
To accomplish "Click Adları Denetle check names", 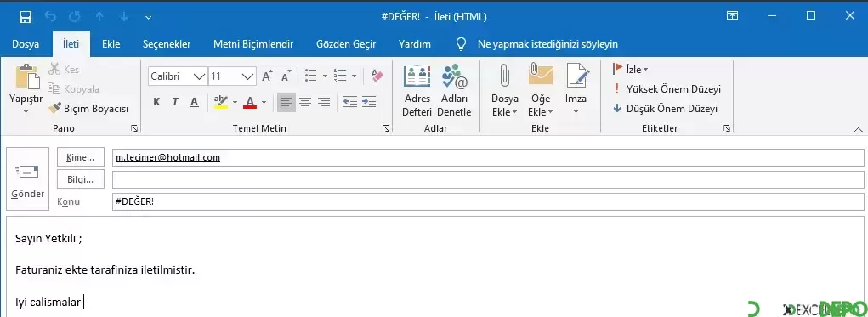I will (x=454, y=91).
